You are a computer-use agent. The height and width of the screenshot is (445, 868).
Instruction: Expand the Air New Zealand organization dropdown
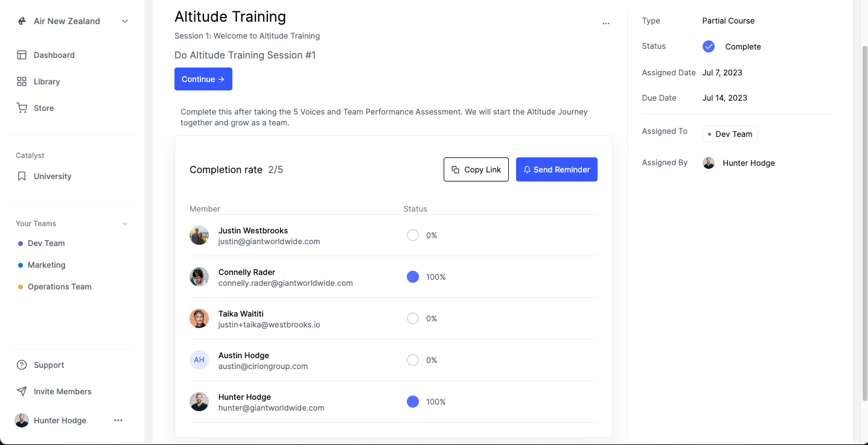pyautogui.click(x=125, y=21)
